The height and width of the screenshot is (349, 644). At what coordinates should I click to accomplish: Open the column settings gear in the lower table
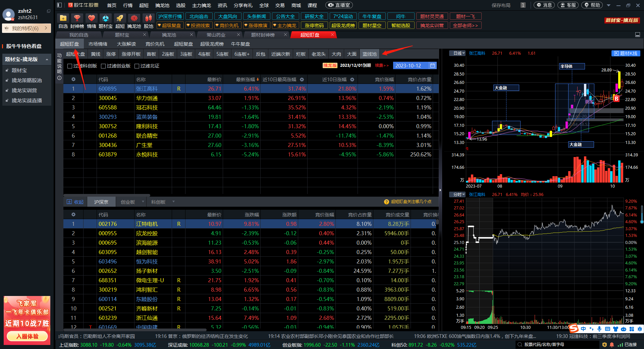[73, 214]
